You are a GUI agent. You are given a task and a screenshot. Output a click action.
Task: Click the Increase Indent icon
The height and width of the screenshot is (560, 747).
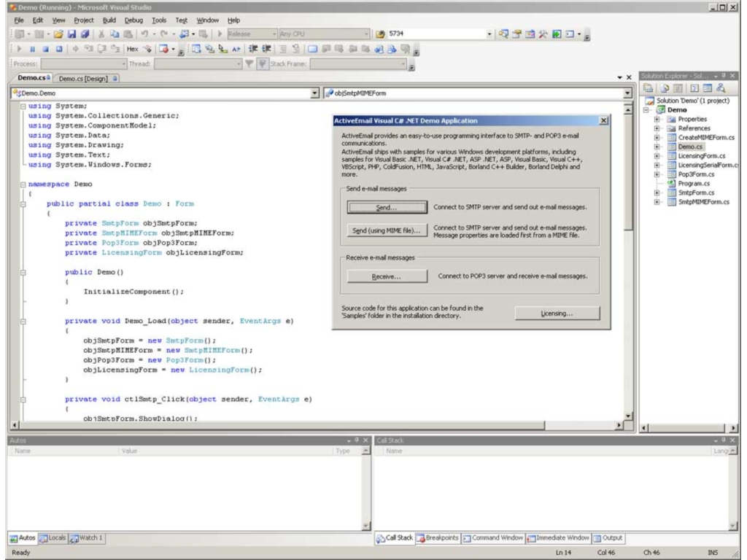point(265,49)
